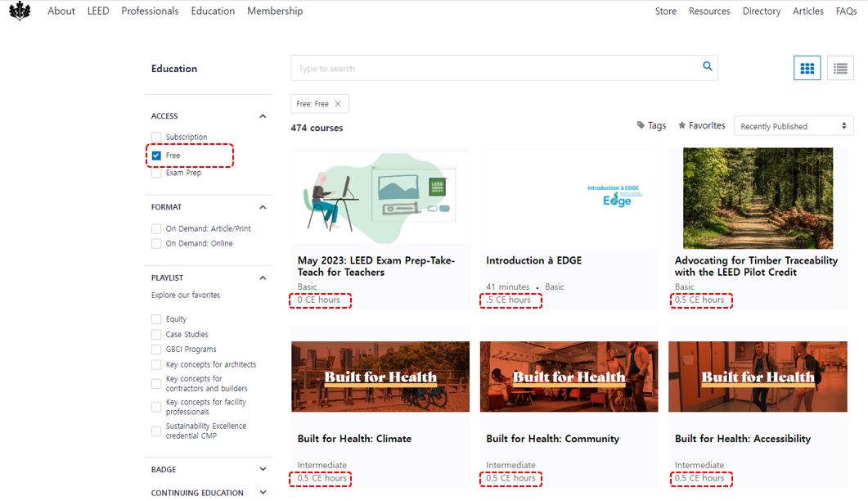This screenshot has height=501, width=868.
Task: Go to the Store page
Action: 665,11
